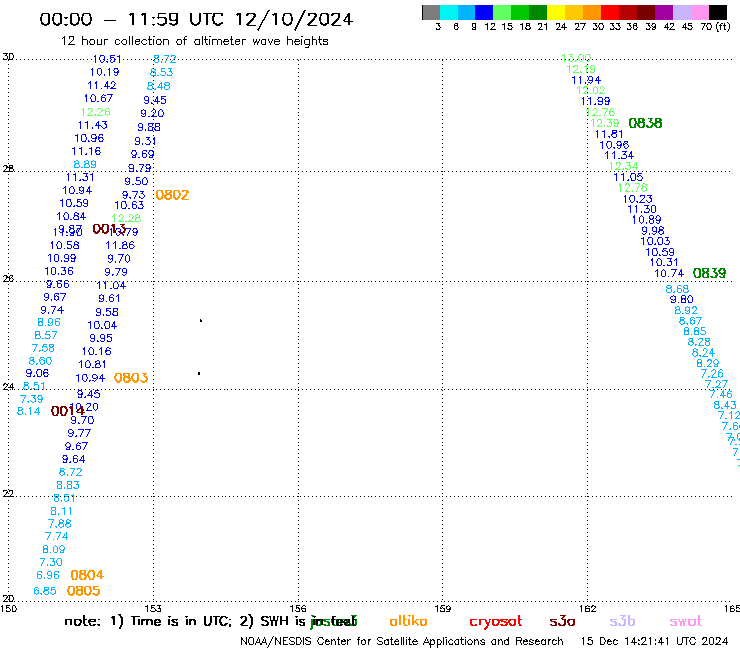Click the subtitle about altimeter wave heights
This screenshot has height=650, width=740.
pyautogui.click(x=194, y=41)
